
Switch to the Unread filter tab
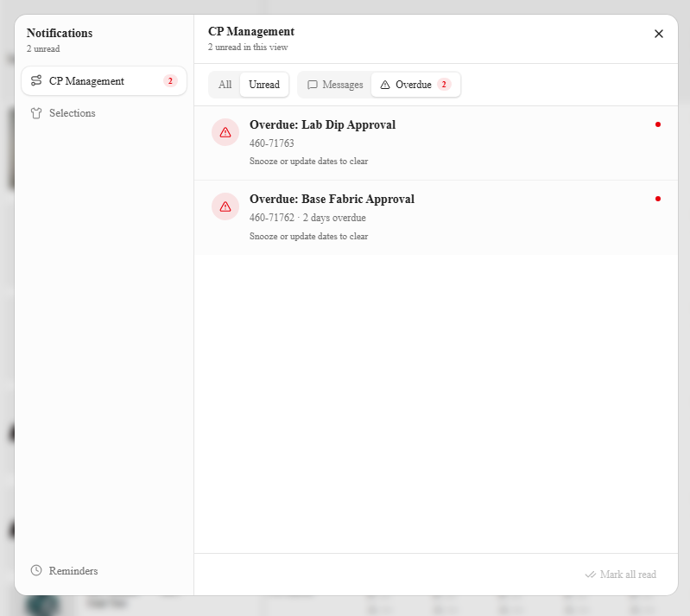point(264,85)
